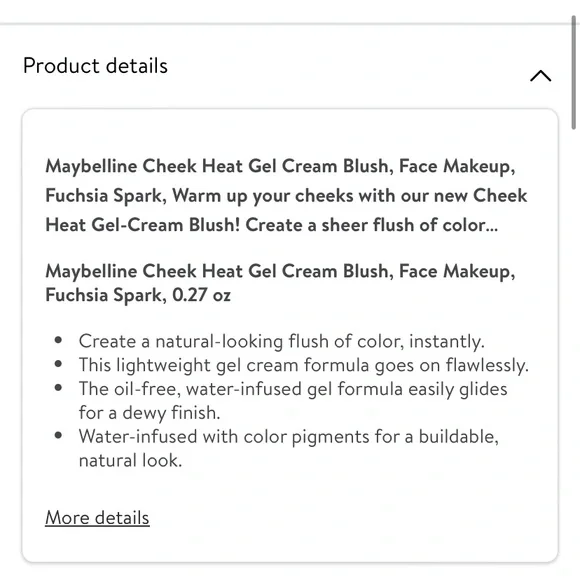
Task: Click bullet dot before "Create a natural-looking"
Action: (x=58, y=340)
